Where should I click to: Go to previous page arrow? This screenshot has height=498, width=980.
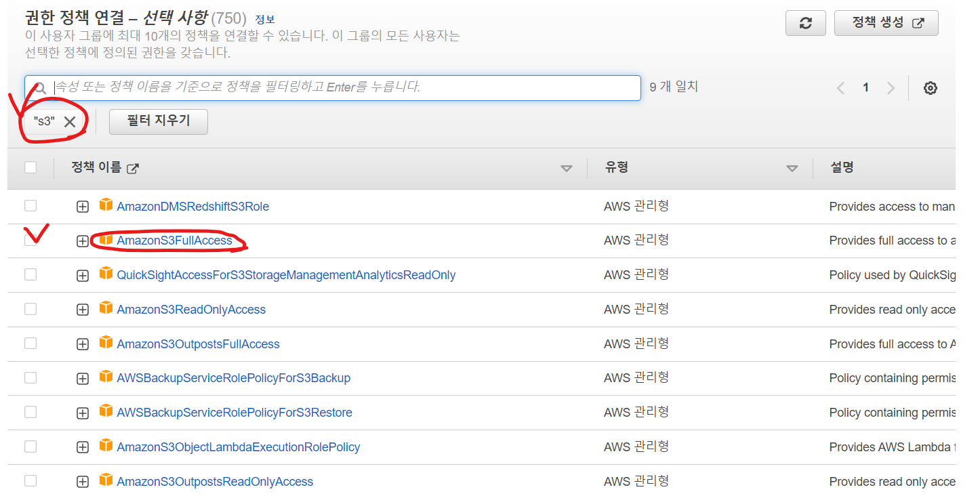pos(841,88)
